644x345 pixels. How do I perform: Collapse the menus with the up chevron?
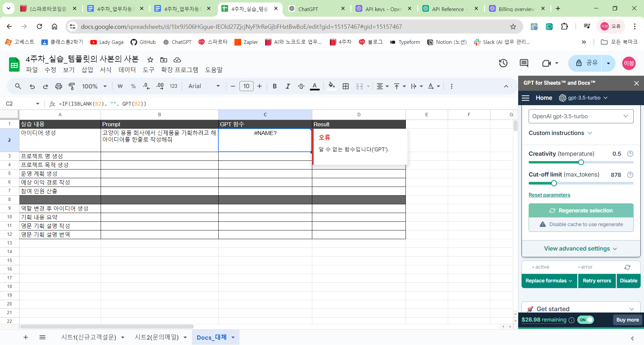click(506, 86)
